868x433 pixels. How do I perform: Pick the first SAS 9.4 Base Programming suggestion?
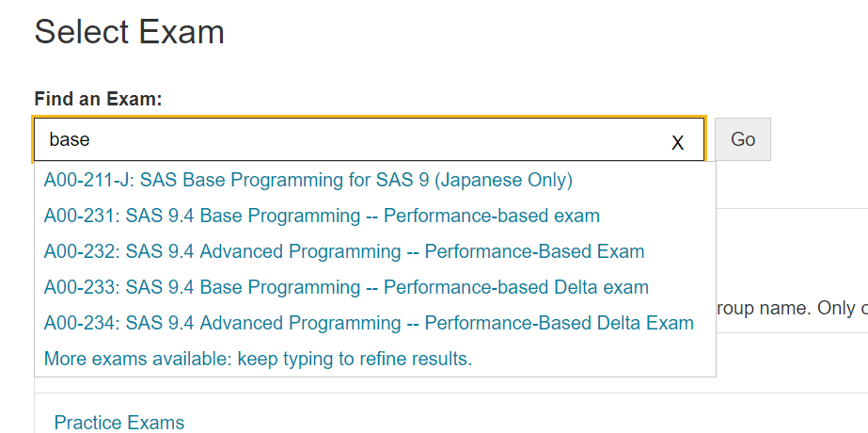point(322,216)
